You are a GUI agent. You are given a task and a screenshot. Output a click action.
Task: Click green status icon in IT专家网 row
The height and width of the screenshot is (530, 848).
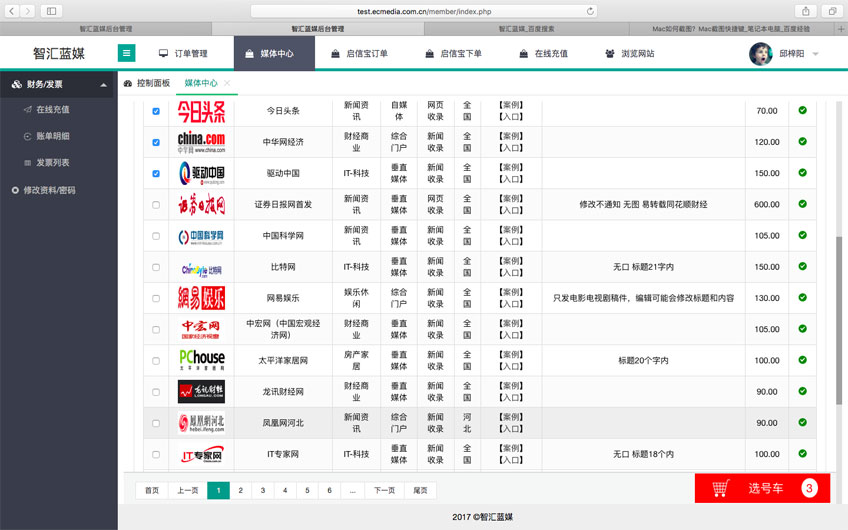pyautogui.click(x=803, y=454)
